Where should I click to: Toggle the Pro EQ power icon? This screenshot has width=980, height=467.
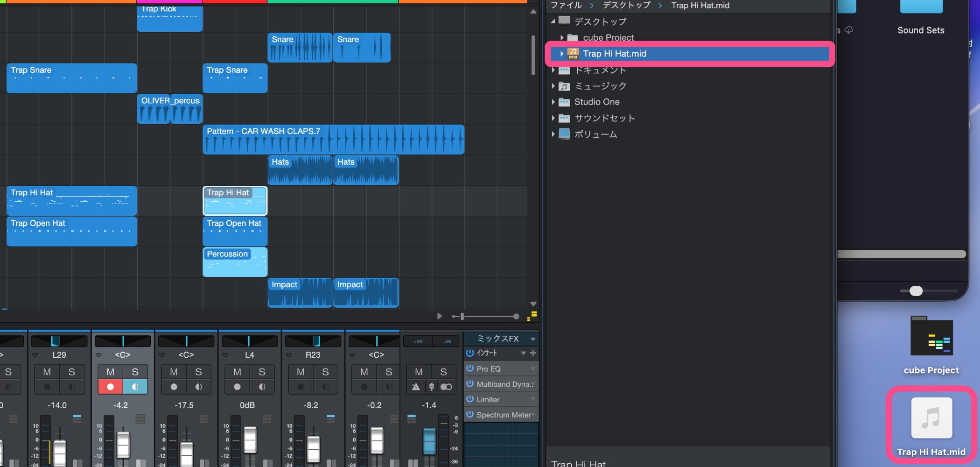point(470,368)
